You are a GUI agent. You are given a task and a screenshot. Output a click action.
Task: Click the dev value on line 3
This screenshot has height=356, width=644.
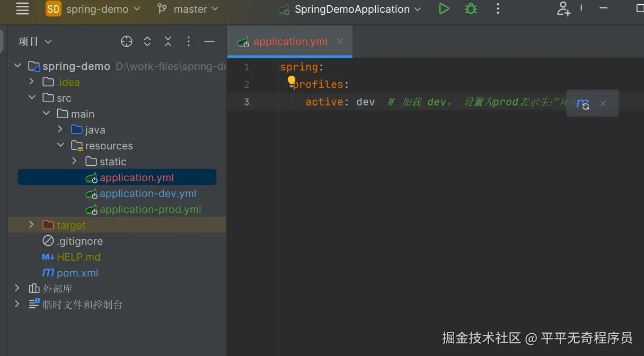pyautogui.click(x=366, y=102)
